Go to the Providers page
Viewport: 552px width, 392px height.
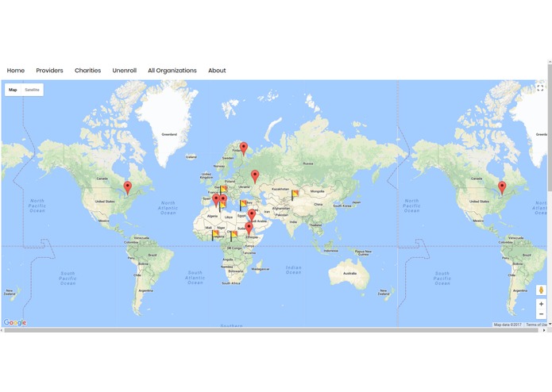49,71
